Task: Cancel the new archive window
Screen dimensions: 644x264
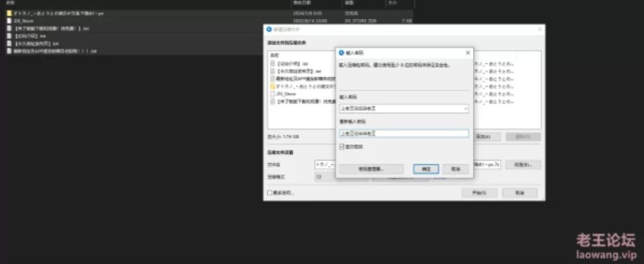Action: pos(519,193)
